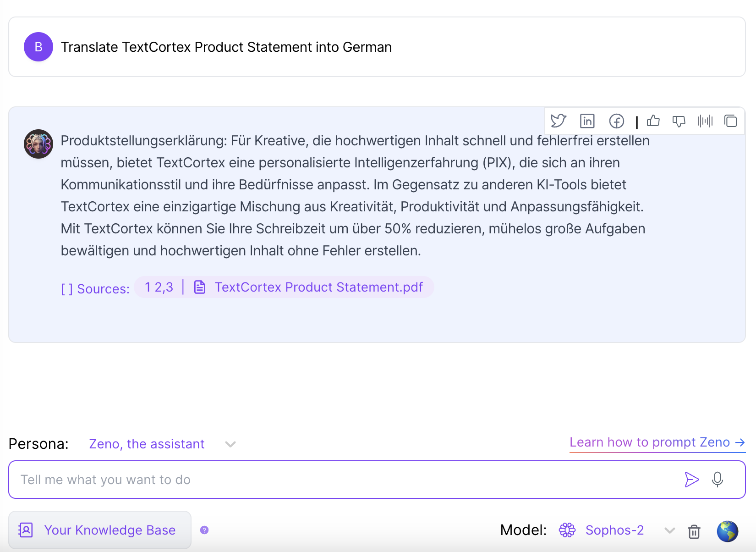The width and height of the screenshot is (756, 552).
Task: Open Your Knowledge Base
Action: pos(100,530)
